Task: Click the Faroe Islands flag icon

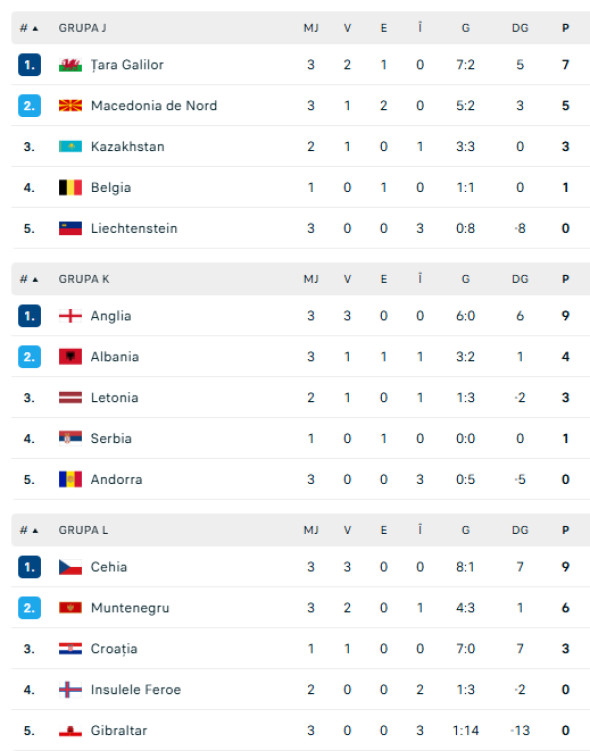Action: [x=70, y=690]
